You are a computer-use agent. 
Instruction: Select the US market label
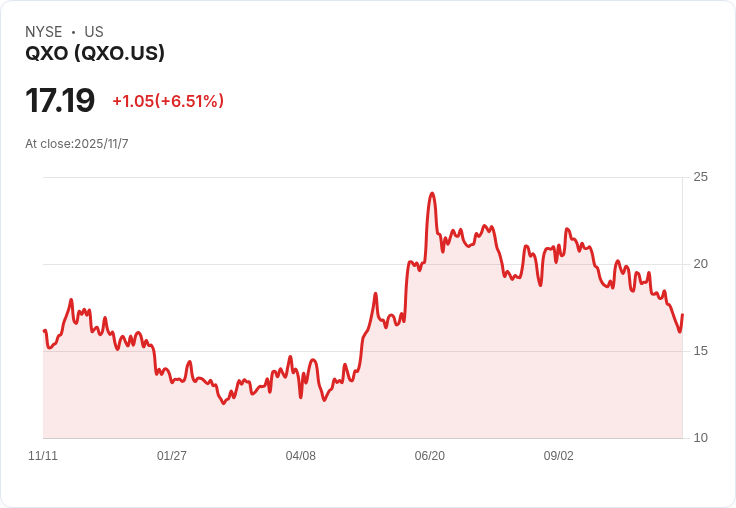click(x=94, y=32)
